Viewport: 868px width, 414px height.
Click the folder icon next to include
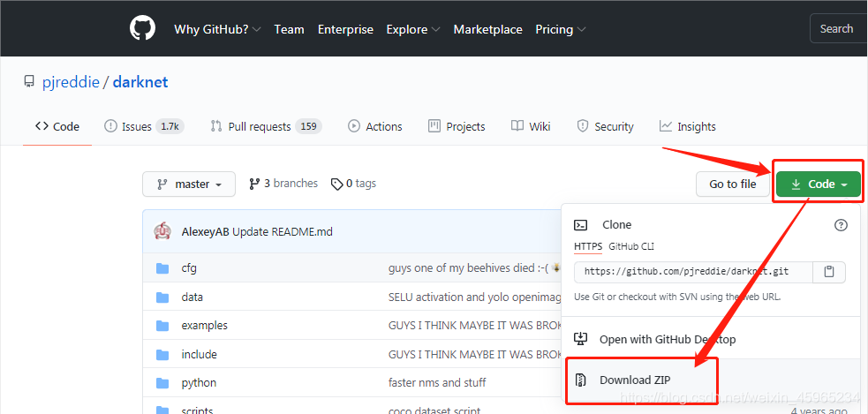[x=162, y=354]
